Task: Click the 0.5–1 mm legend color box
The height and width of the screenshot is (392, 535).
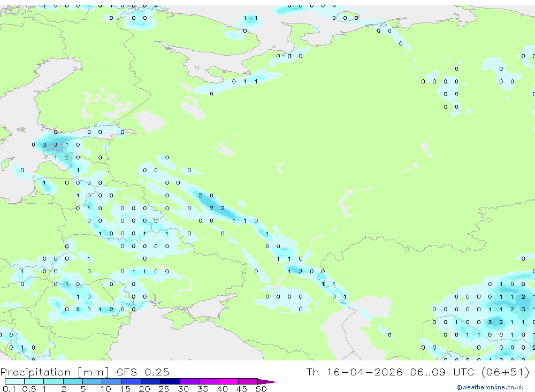Action: coord(34,381)
